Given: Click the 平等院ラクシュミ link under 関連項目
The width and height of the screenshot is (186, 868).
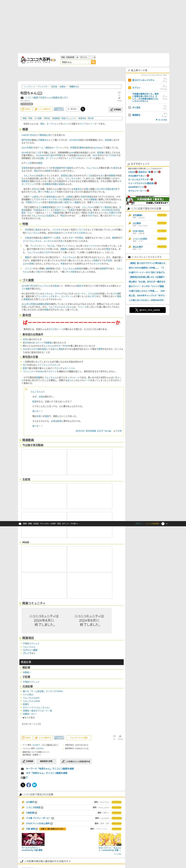Looking at the screenshot, I should 31,644.
